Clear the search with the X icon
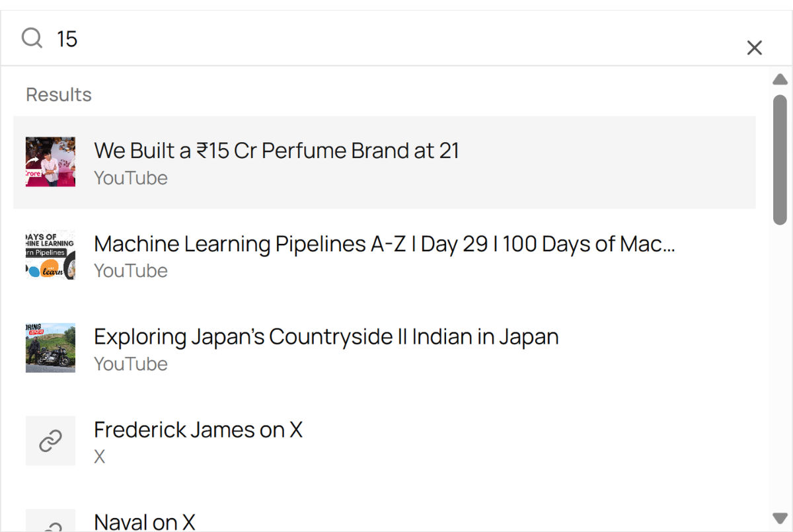Viewport: 793px width, 532px height. (x=754, y=48)
